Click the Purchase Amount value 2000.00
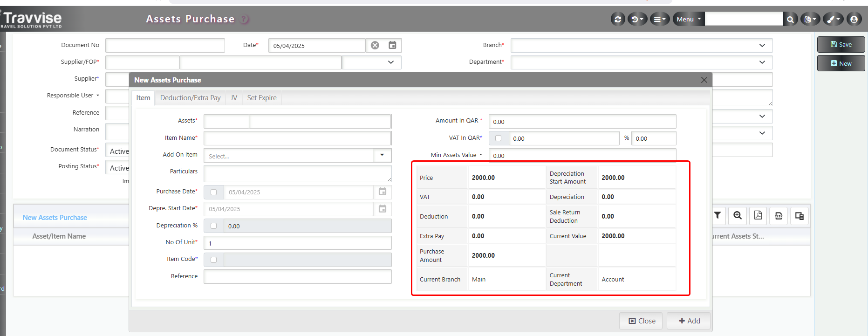Viewport: 868px width, 336px height. click(x=483, y=255)
